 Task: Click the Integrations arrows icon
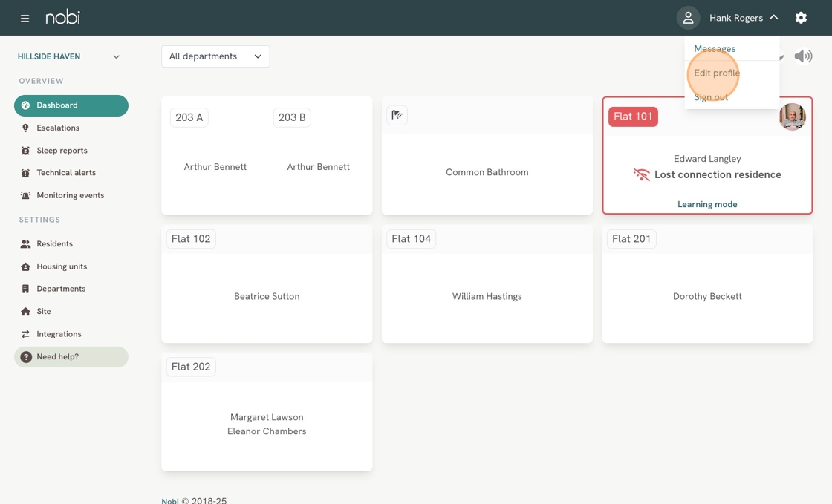point(25,334)
